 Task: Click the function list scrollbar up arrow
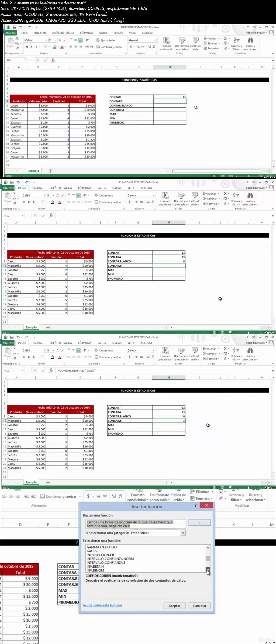tap(208, 548)
